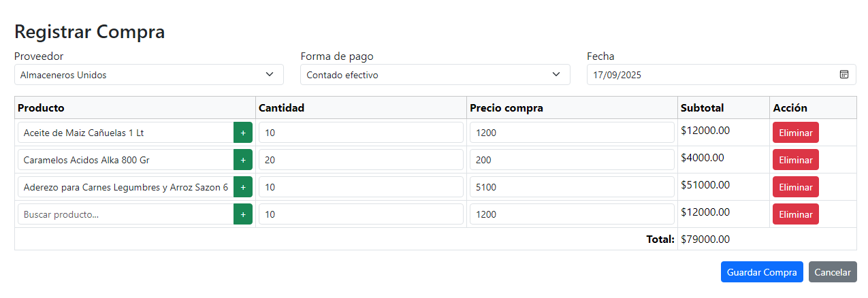Delete the Aderezo para Carnes row
Image resolution: width=868 pixels, height=298 pixels.
(795, 187)
